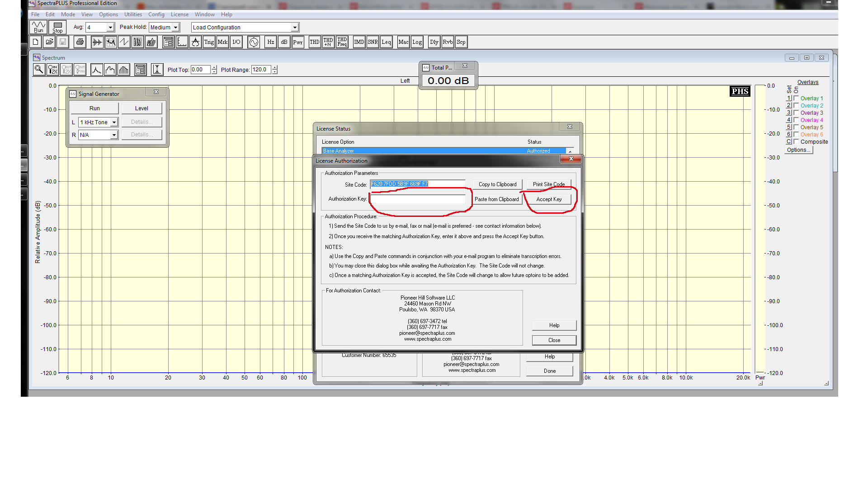Screen dimensions: 868x488
Task: Enable the Overlay 4 checkbox
Action: pos(796,120)
